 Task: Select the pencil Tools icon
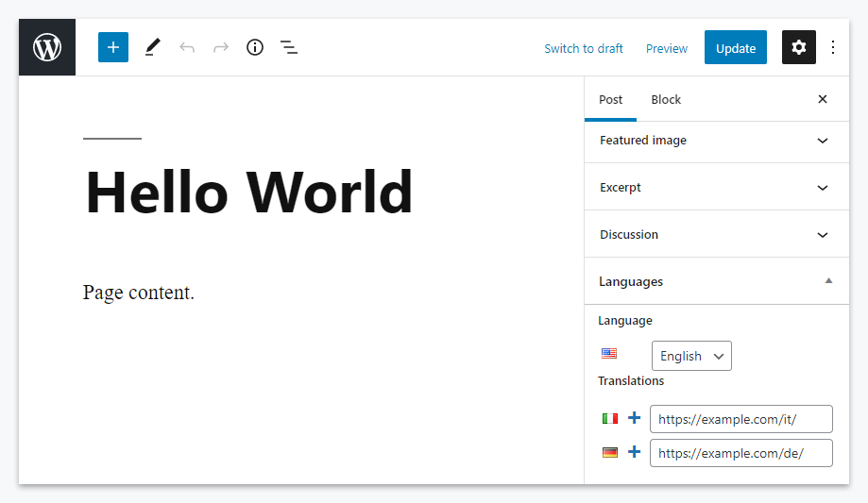pyautogui.click(x=153, y=47)
